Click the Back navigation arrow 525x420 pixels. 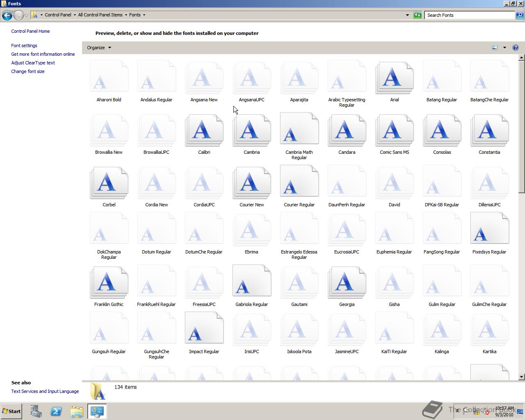(7, 15)
